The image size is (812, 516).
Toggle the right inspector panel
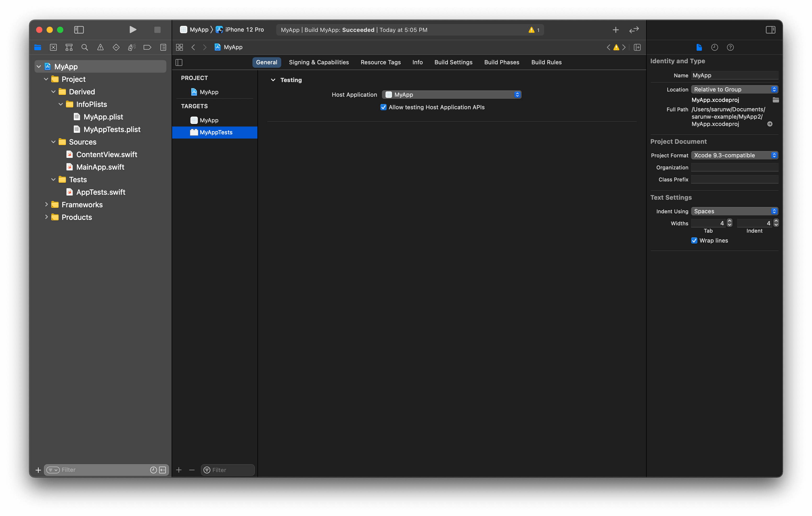(770, 30)
